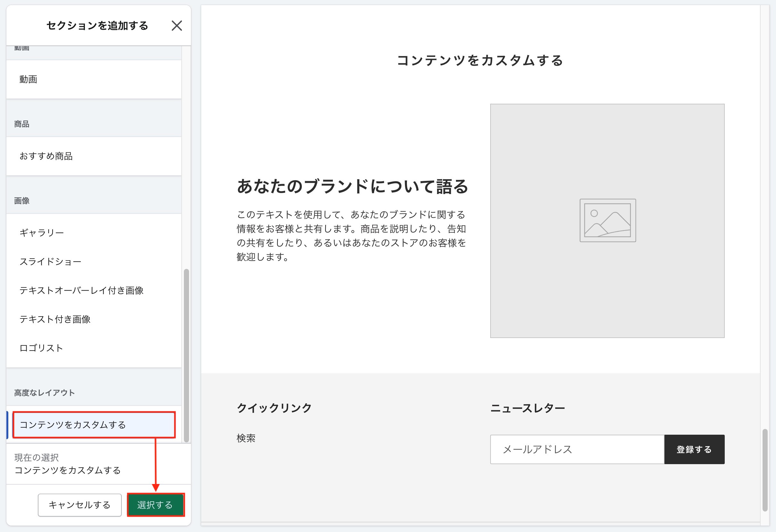
Task: Select the 動画 section item
Action: pyautogui.click(x=94, y=79)
